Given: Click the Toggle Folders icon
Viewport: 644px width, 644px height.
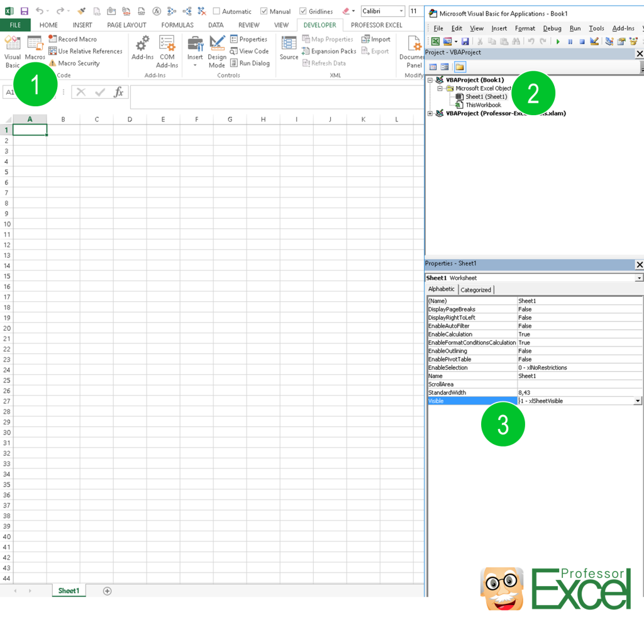Looking at the screenshot, I should (x=460, y=67).
